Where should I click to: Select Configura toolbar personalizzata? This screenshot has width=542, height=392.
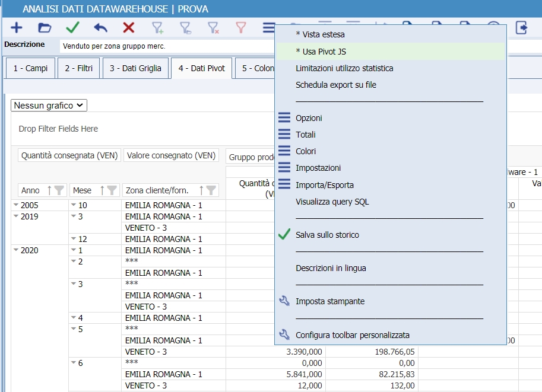pos(352,335)
